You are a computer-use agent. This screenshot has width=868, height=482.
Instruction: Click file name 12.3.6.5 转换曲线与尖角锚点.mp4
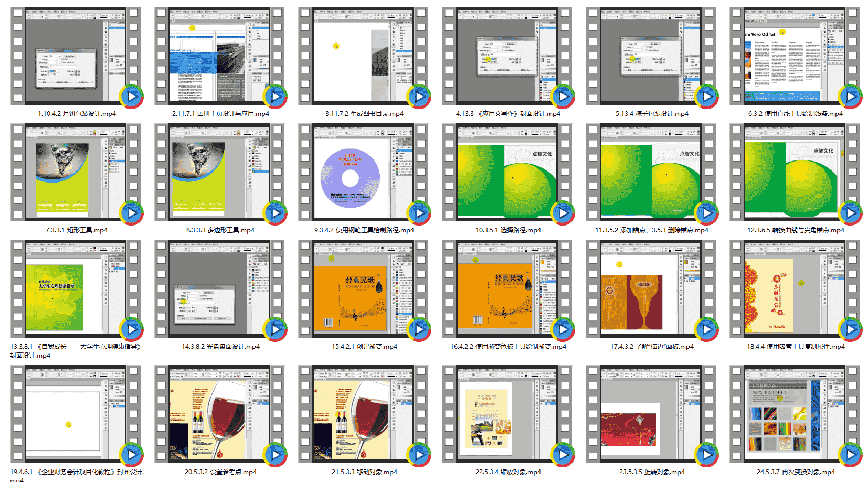(796, 230)
